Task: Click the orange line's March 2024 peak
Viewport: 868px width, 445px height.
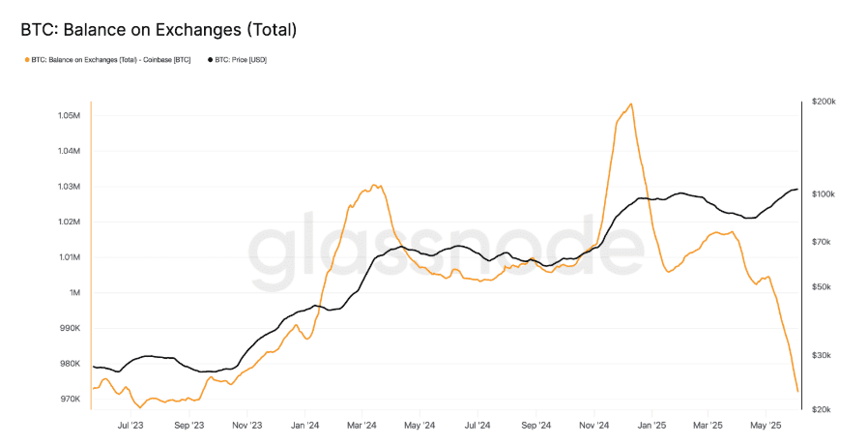Action: click(374, 185)
